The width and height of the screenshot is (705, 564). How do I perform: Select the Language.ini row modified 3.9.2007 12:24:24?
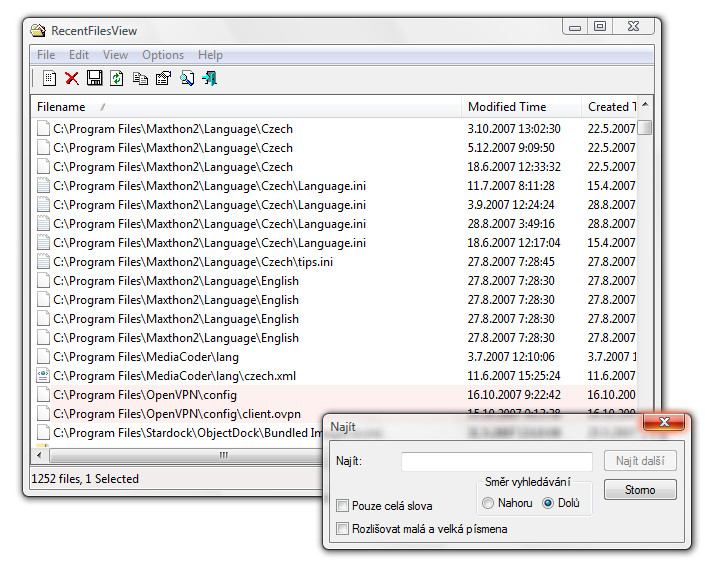(334, 205)
